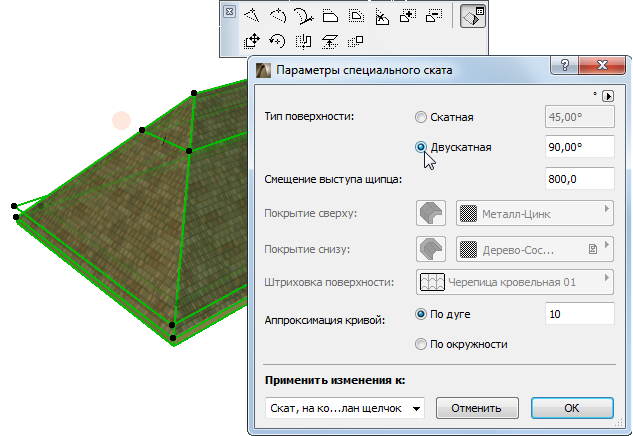
Task: Close the Параметры специального ската dialog
Action: [602, 65]
